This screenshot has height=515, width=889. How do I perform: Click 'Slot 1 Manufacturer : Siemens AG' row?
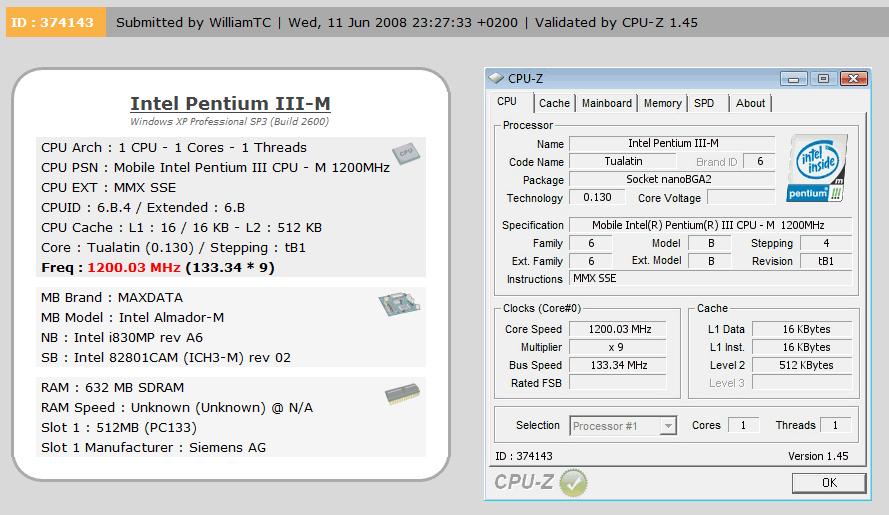click(x=153, y=448)
